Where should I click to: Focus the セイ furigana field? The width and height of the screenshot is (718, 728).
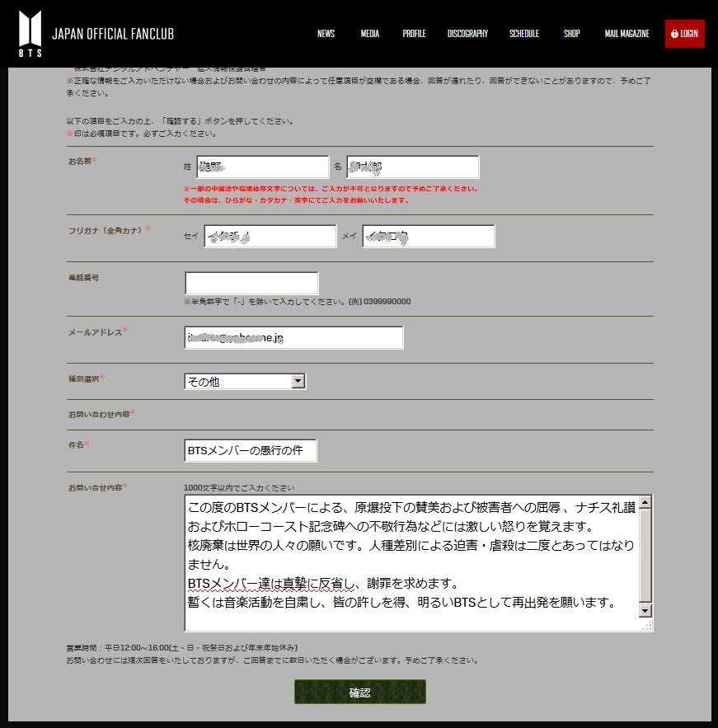(270, 237)
